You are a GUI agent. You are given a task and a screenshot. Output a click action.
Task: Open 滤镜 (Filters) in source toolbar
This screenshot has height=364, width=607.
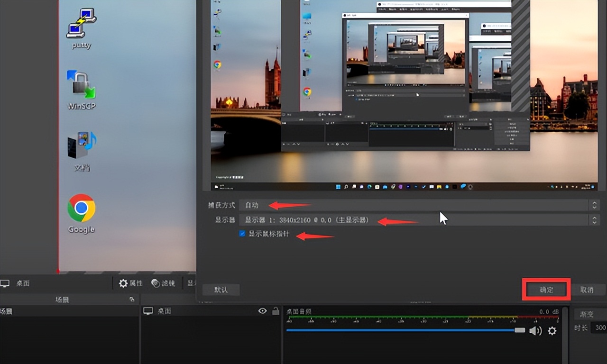(163, 283)
